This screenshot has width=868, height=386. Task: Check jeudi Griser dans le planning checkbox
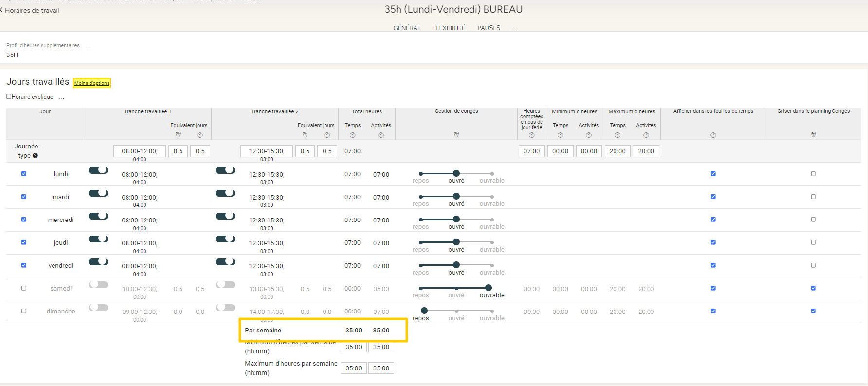click(x=814, y=242)
